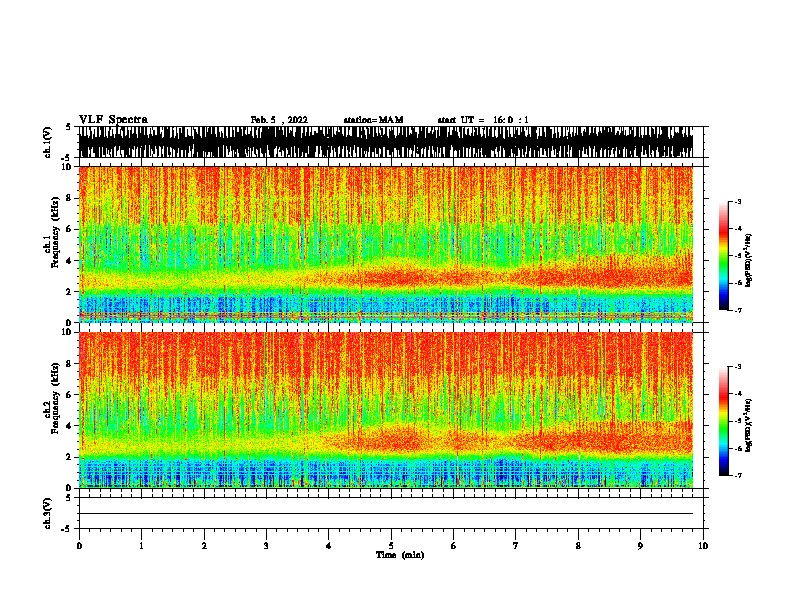
Task: Click the "0" tick on the time axis
Action: (79, 545)
